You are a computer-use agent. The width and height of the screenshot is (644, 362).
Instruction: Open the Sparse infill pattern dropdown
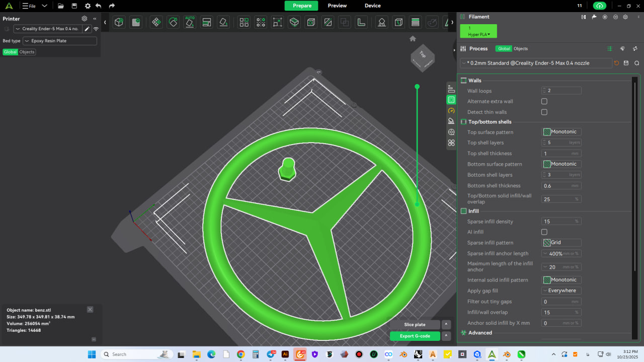click(561, 243)
